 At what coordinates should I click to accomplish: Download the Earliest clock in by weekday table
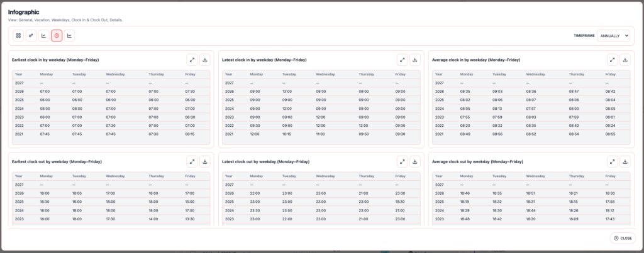pos(205,60)
